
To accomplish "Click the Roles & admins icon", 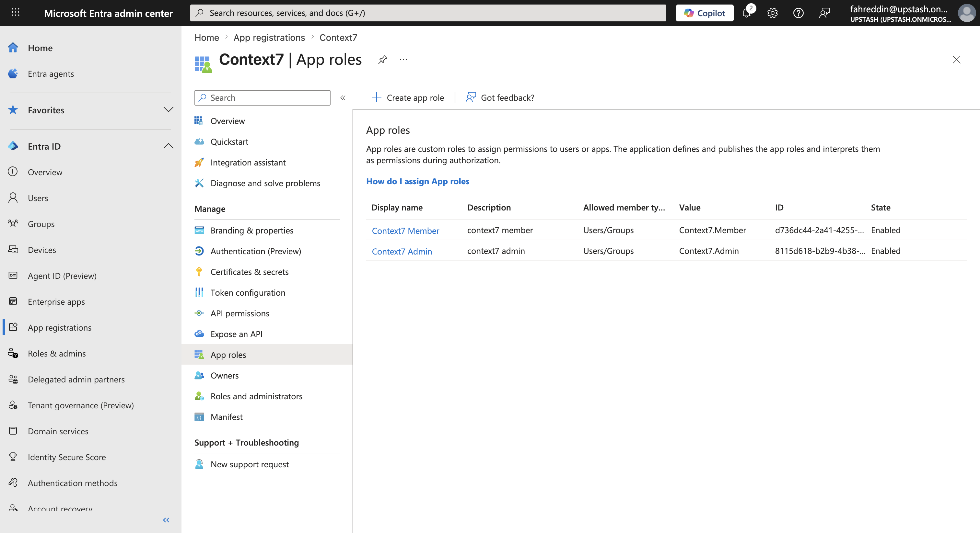I will pyautogui.click(x=13, y=353).
